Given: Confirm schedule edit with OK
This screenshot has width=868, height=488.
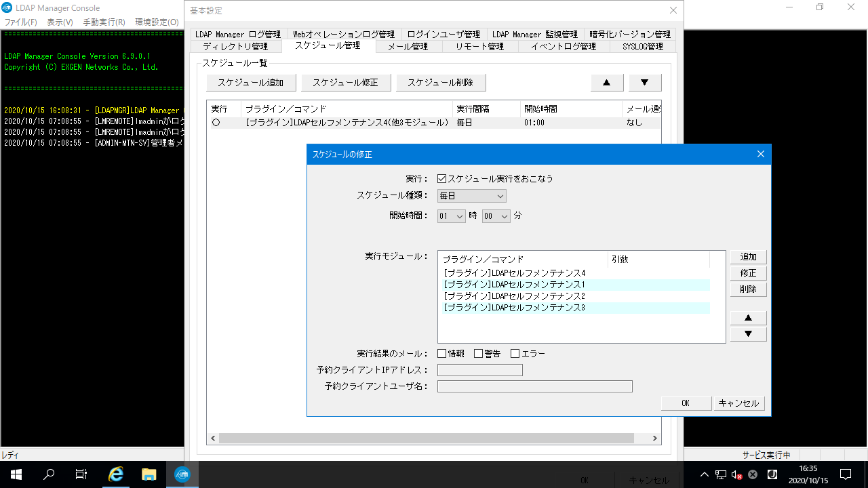Looking at the screenshot, I should (x=686, y=403).
